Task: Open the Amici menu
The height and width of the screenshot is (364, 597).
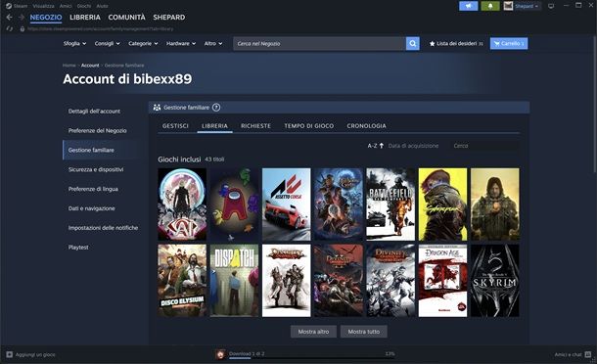Action: (x=66, y=6)
